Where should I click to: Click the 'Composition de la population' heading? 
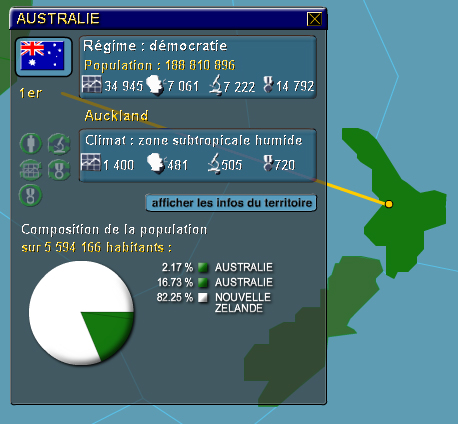coord(114,229)
